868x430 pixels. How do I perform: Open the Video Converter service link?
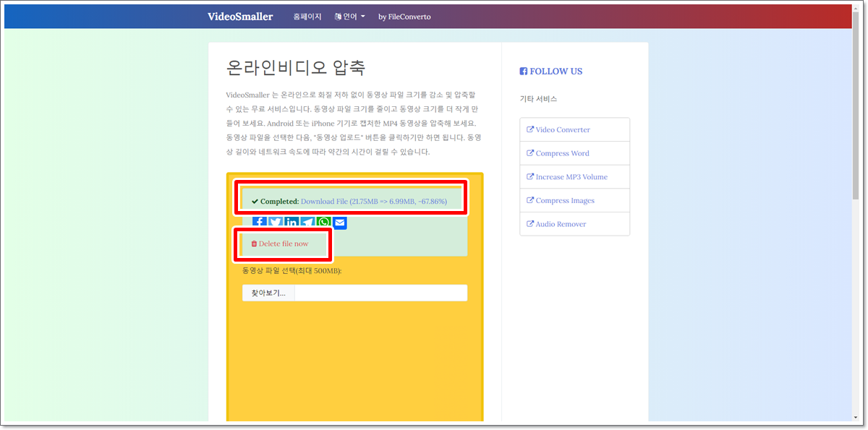tap(574, 130)
